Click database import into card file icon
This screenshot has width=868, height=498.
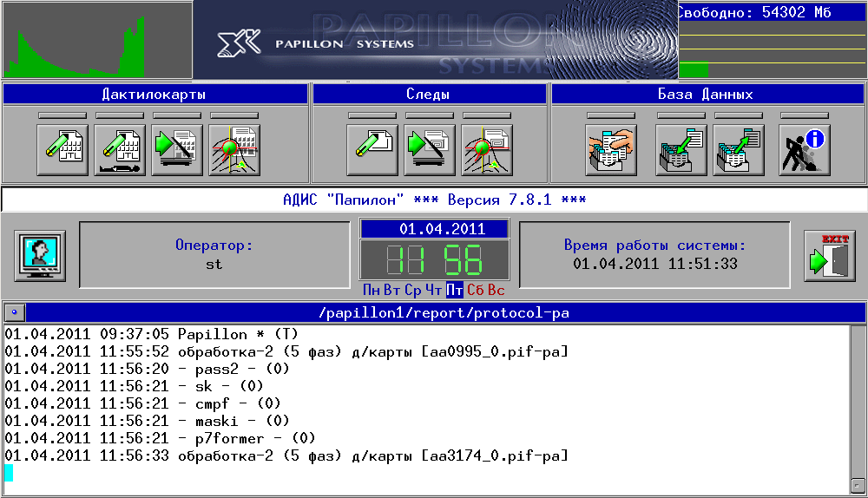coord(681,150)
